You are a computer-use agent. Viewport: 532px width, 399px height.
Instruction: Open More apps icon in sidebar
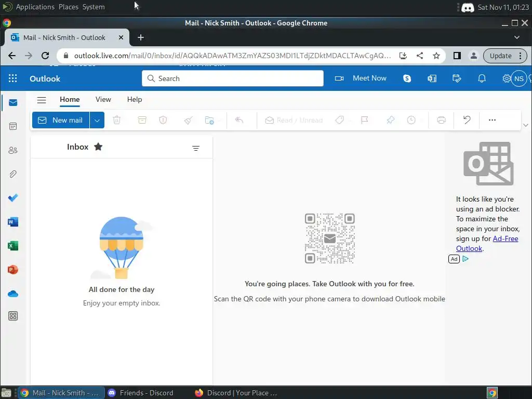click(x=13, y=316)
